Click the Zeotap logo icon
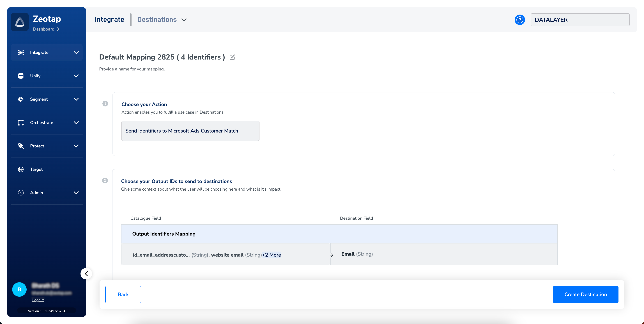The height and width of the screenshot is (324, 644). tap(20, 22)
